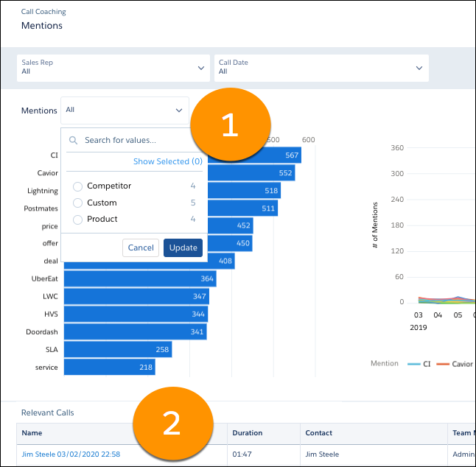Viewport: 476px width, 467px height.
Task: Click the Cavior bar showing 552
Action: coord(251,172)
